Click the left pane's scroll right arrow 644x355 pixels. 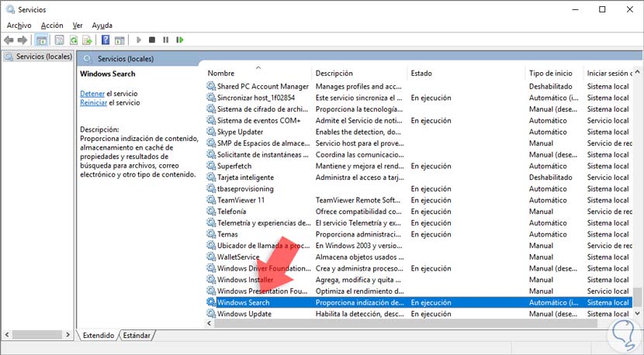pos(68,335)
